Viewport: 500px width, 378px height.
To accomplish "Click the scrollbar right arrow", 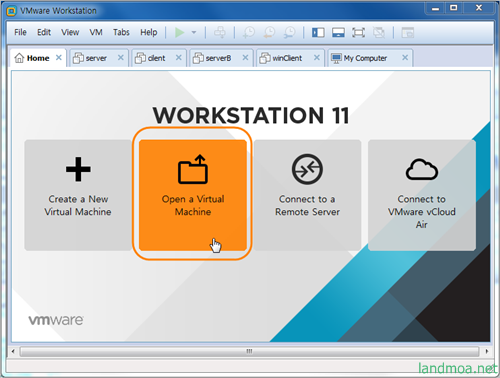I will [x=487, y=351].
